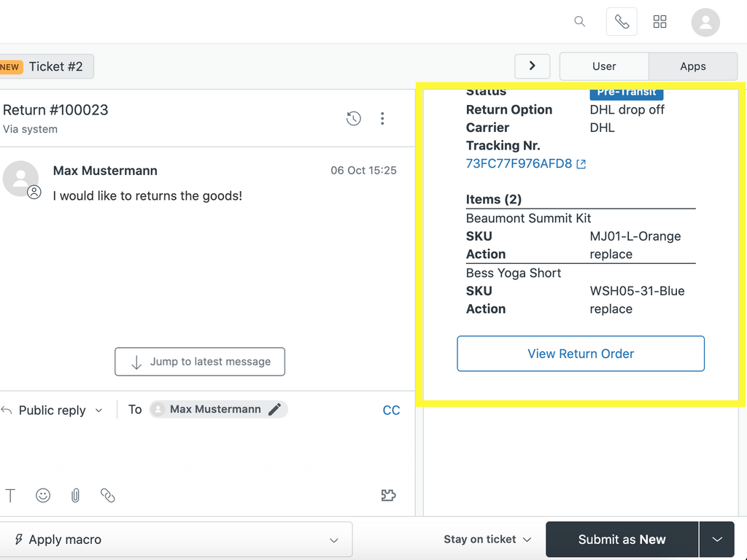Open the apps puzzle icon in composer
Image resolution: width=747 pixels, height=560 pixels.
(x=389, y=496)
